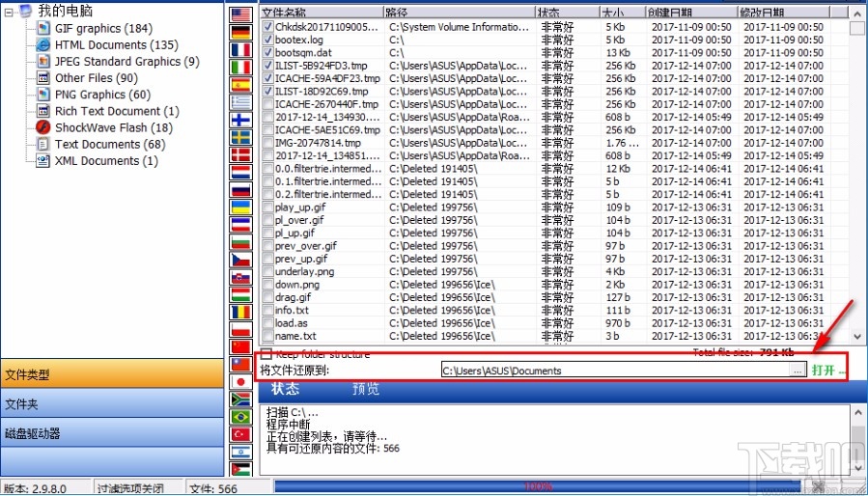This screenshot has width=868, height=496.
Task: Enable Keep folder structure option
Action: coord(266,354)
